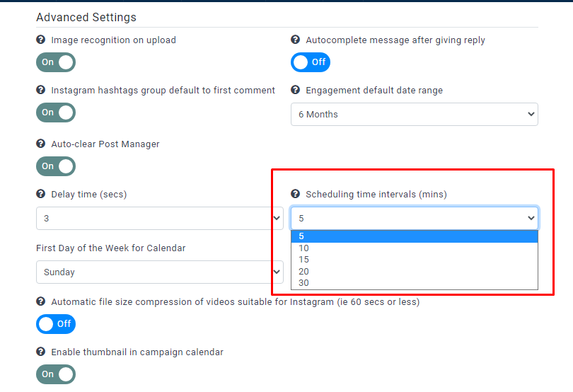Click help icon beside Image recognition on upload
This screenshot has width=573, height=392.
[x=41, y=40]
